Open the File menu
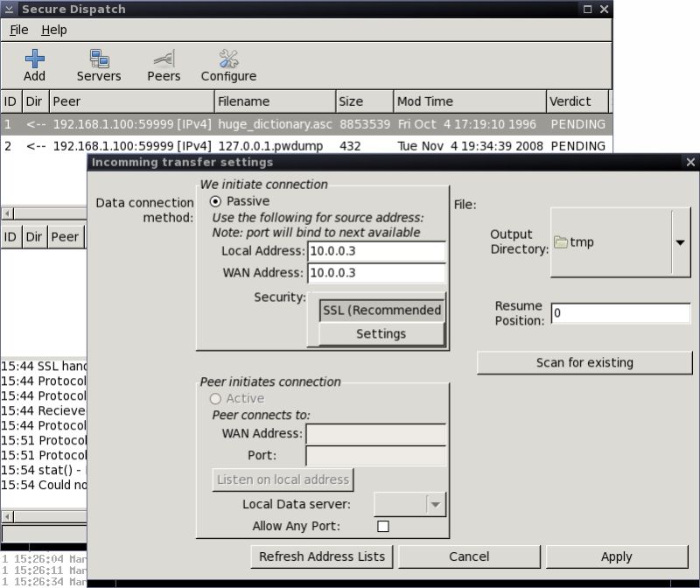 tap(18, 30)
